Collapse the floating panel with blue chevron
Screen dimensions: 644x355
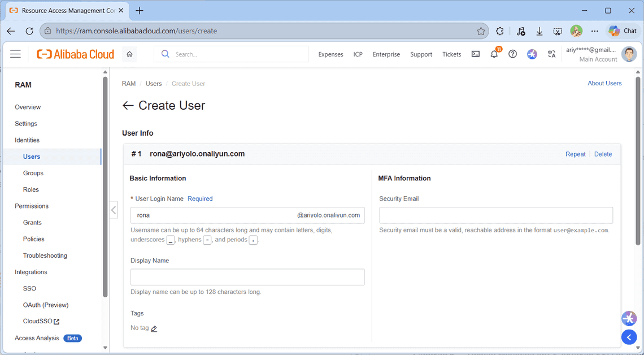click(629, 337)
